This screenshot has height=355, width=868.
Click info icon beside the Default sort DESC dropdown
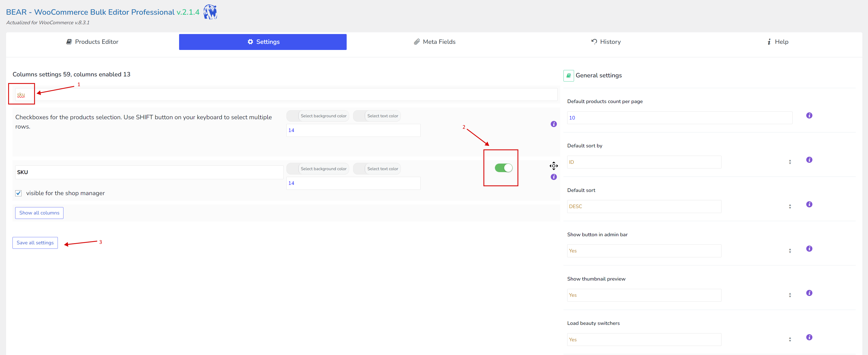click(809, 204)
